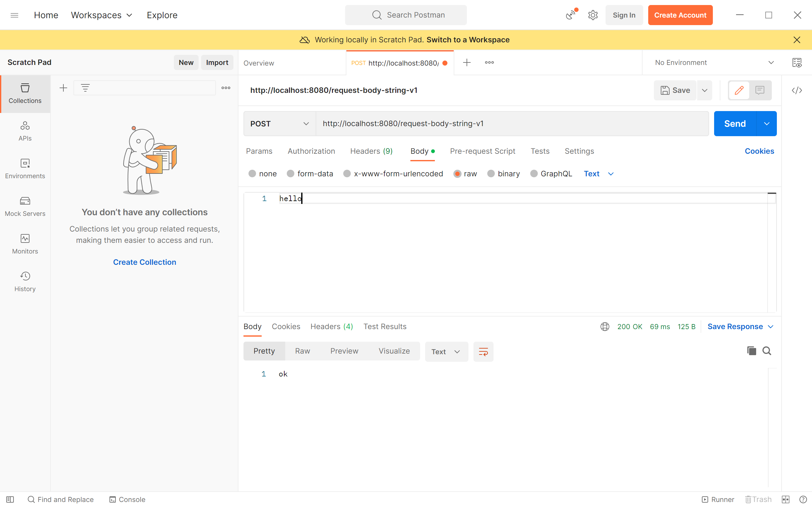Switch to the request Headers (9) tab

tap(371, 151)
